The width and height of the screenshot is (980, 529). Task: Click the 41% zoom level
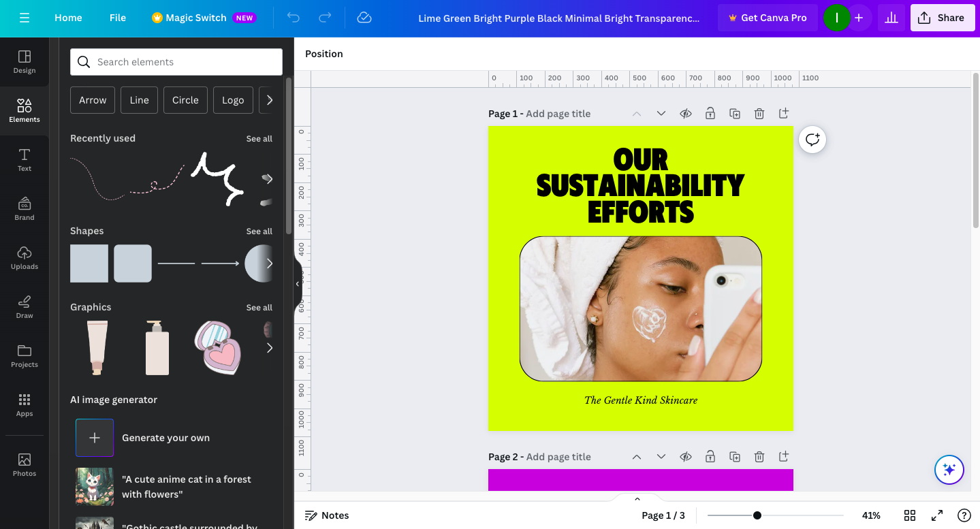tap(871, 515)
